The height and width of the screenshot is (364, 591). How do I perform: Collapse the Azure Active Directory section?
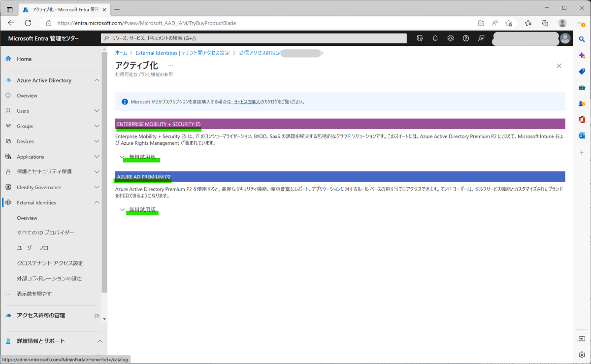97,80
